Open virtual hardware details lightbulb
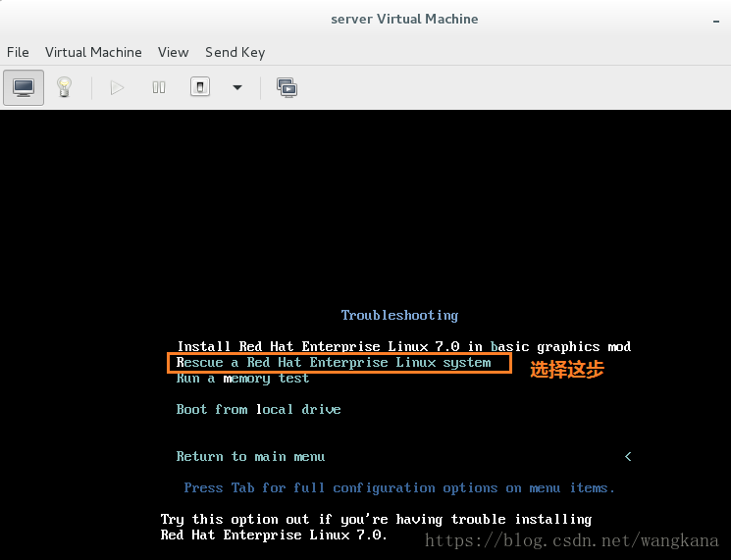 65,87
